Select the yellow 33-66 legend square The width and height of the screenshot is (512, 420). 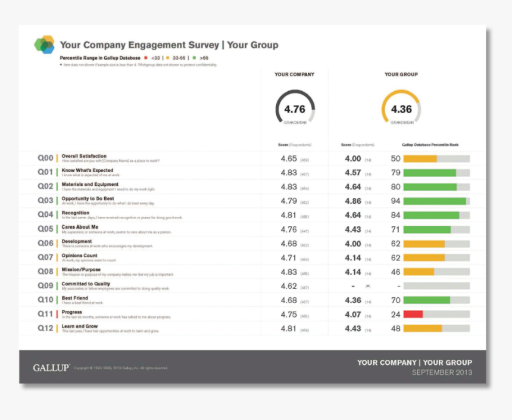pos(168,58)
